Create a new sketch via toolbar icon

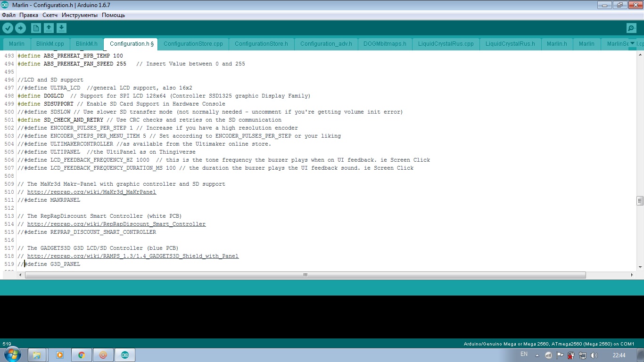click(36, 28)
